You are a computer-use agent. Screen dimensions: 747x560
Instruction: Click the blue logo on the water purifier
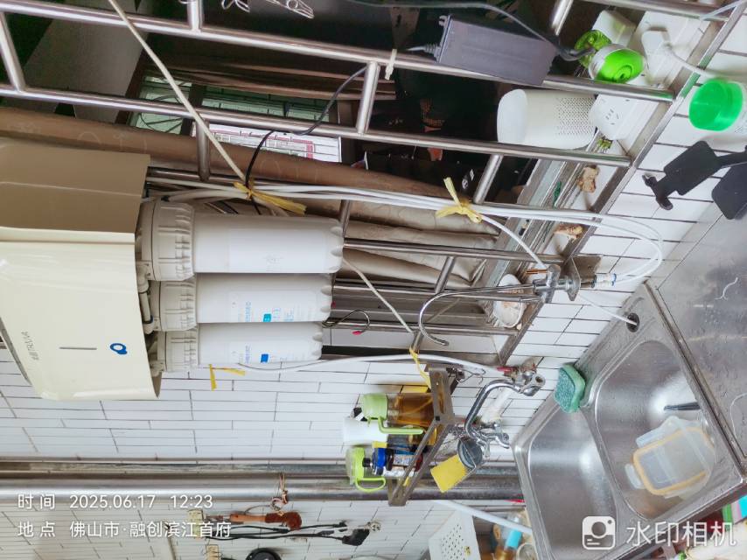pos(118,349)
